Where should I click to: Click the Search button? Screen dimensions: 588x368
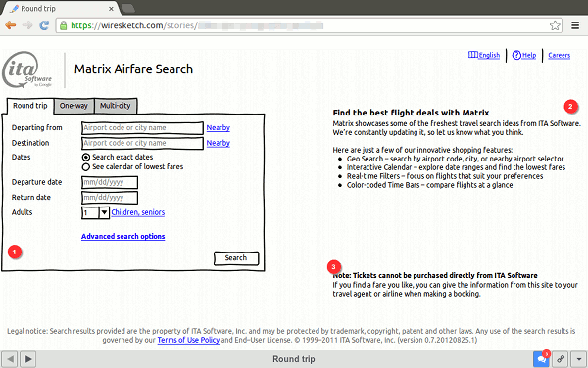(x=236, y=258)
